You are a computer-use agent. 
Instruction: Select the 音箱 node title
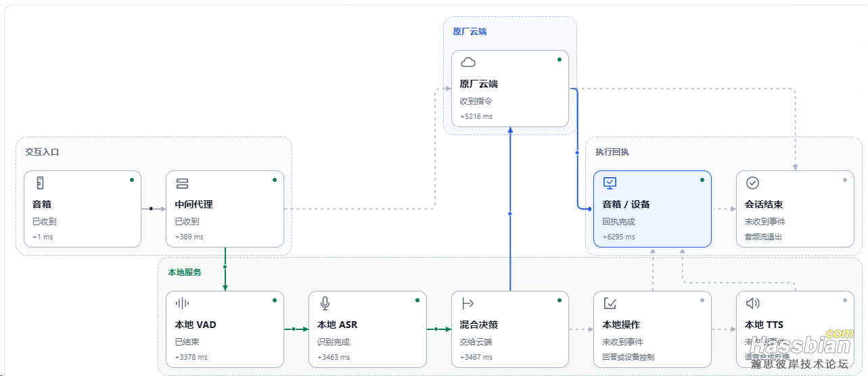[42, 204]
